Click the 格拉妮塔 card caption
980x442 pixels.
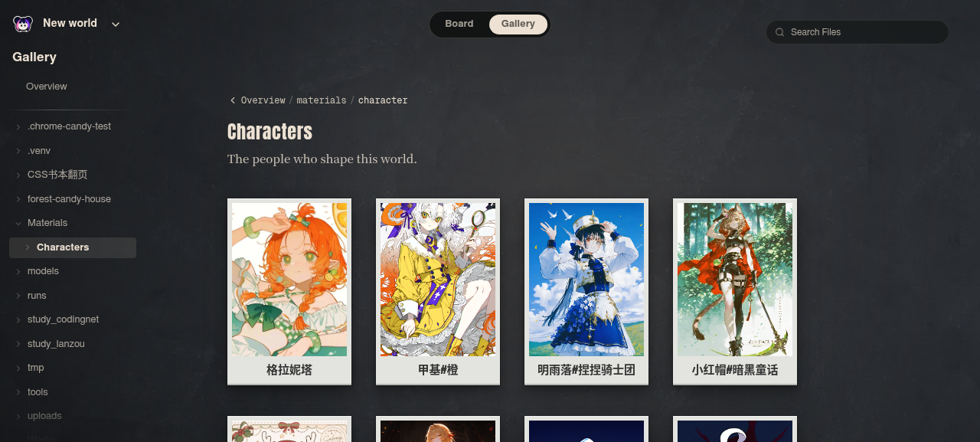click(x=289, y=370)
